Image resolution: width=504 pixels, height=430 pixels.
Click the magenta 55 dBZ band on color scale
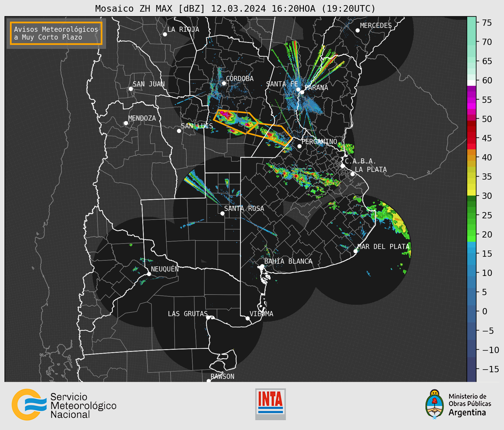471,100
